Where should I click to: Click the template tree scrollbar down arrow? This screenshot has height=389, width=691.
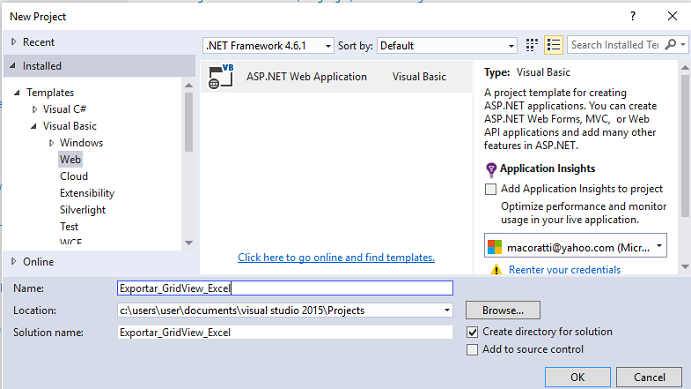(189, 243)
